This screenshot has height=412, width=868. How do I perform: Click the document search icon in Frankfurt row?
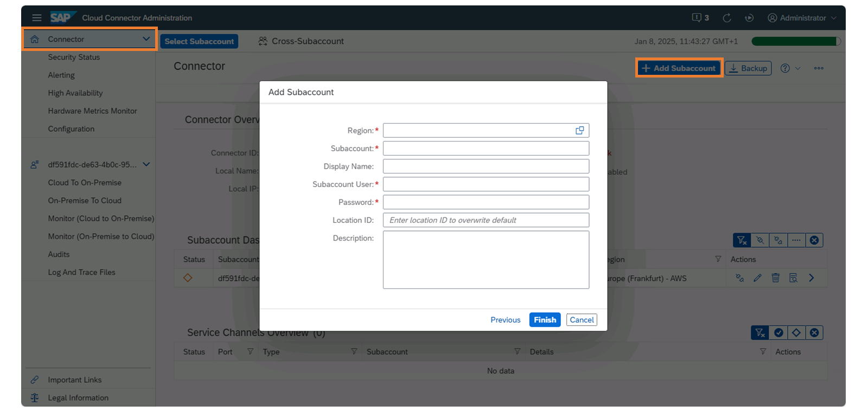point(793,278)
